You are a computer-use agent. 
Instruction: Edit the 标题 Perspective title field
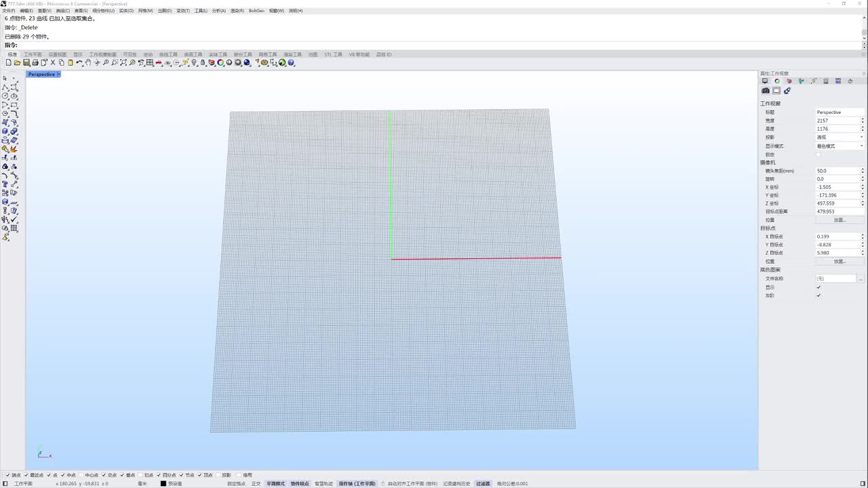coord(840,113)
